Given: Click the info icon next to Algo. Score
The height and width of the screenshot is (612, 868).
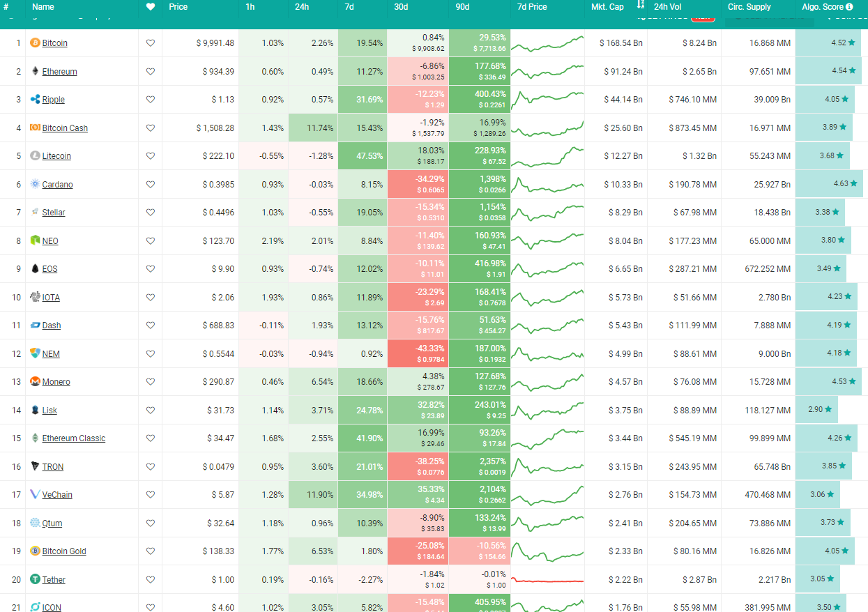Looking at the screenshot, I should point(849,7).
